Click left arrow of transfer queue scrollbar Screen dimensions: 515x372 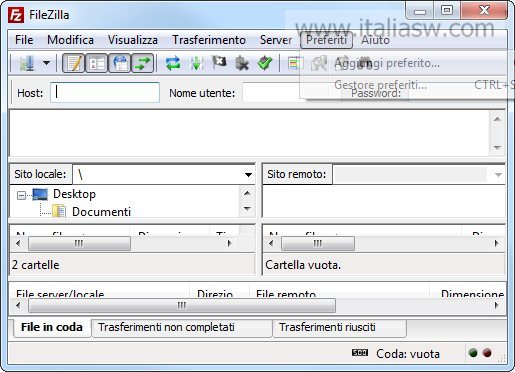18,305
